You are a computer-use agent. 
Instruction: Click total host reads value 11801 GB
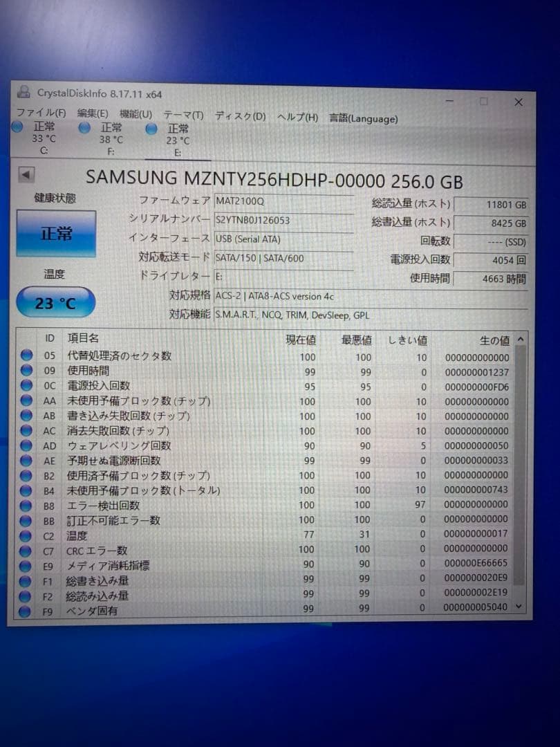[x=490, y=205]
